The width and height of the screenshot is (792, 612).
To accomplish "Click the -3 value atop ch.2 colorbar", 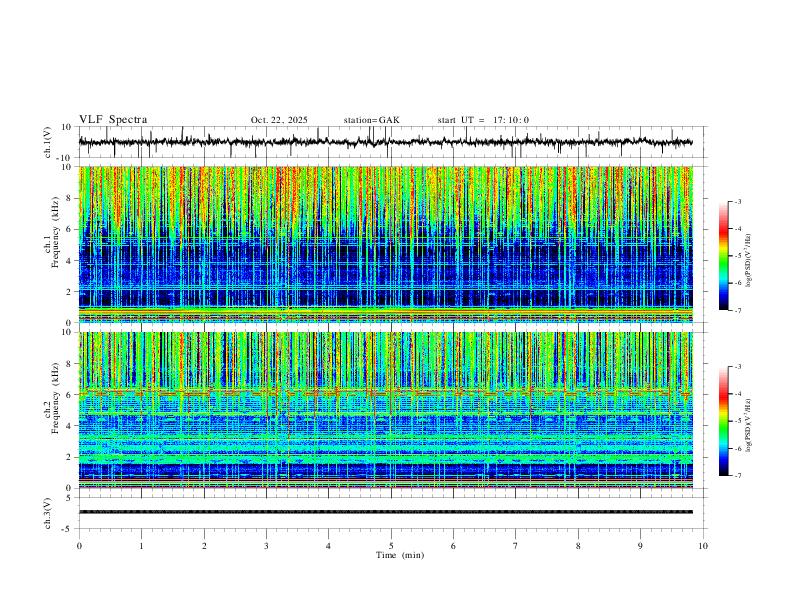I will click(737, 367).
